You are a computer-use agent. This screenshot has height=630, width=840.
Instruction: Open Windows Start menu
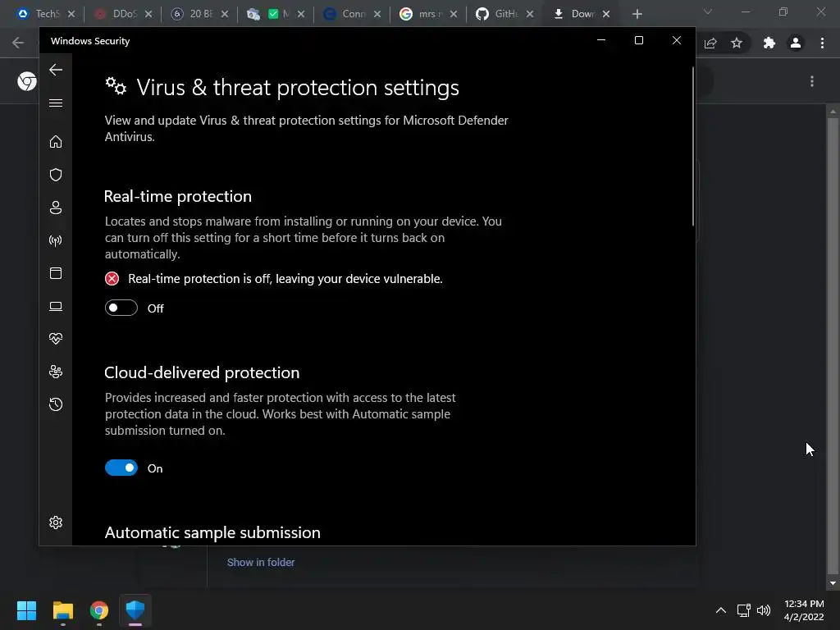(x=26, y=610)
